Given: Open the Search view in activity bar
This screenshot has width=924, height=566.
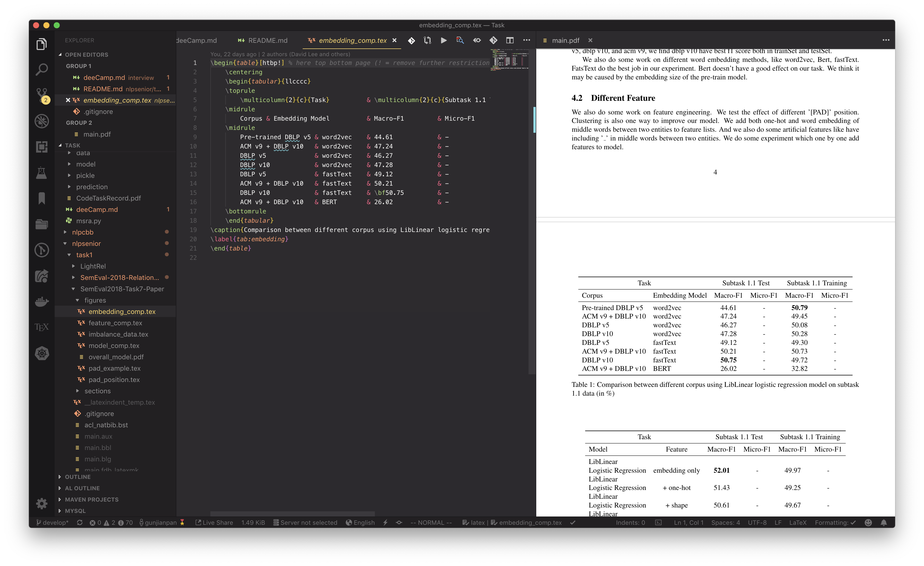Looking at the screenshot, I should (42, 69).
